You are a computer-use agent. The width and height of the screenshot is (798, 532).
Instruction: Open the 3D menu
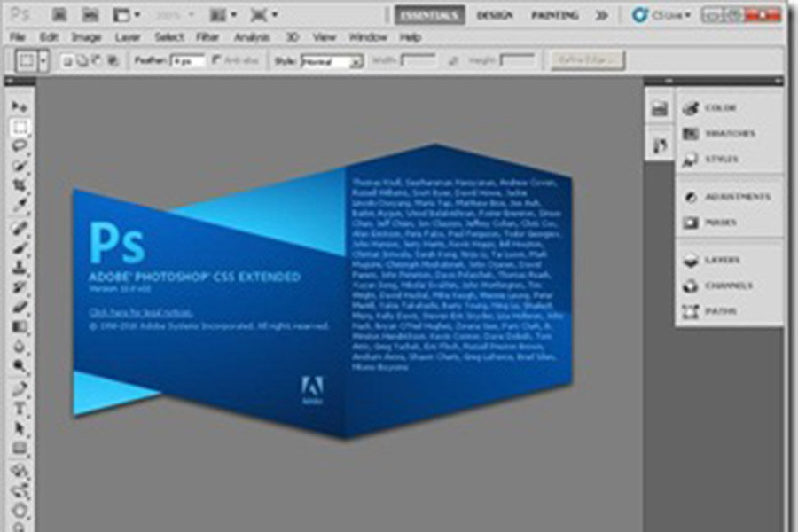(292, 37)
